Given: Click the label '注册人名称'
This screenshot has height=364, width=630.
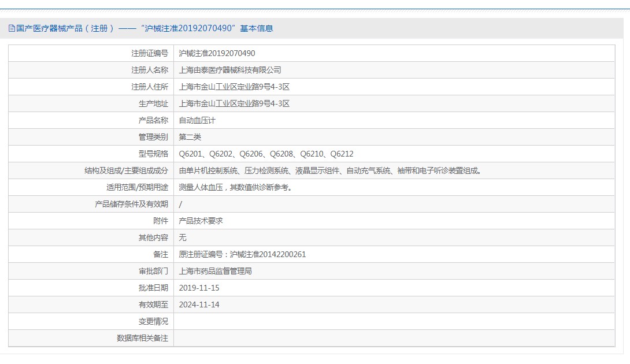Looking at the screenshot, I should coord(150,70).
